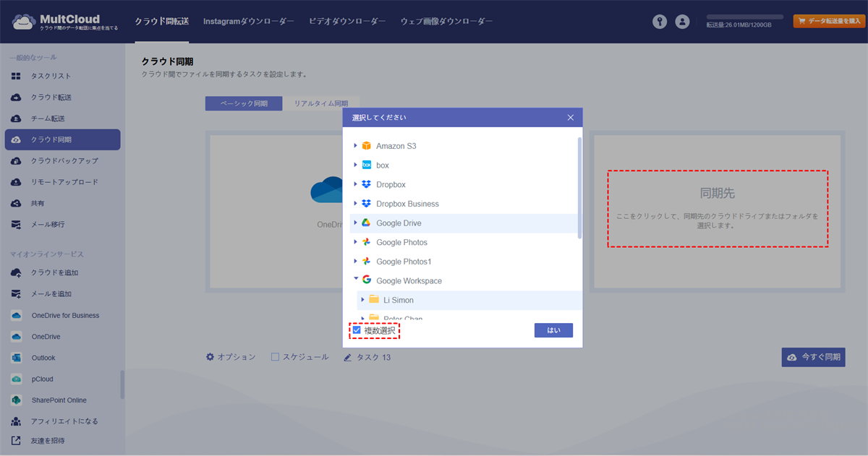
Task: Select the クラウド同期 sidebar item
Action: tap(62, 139)
